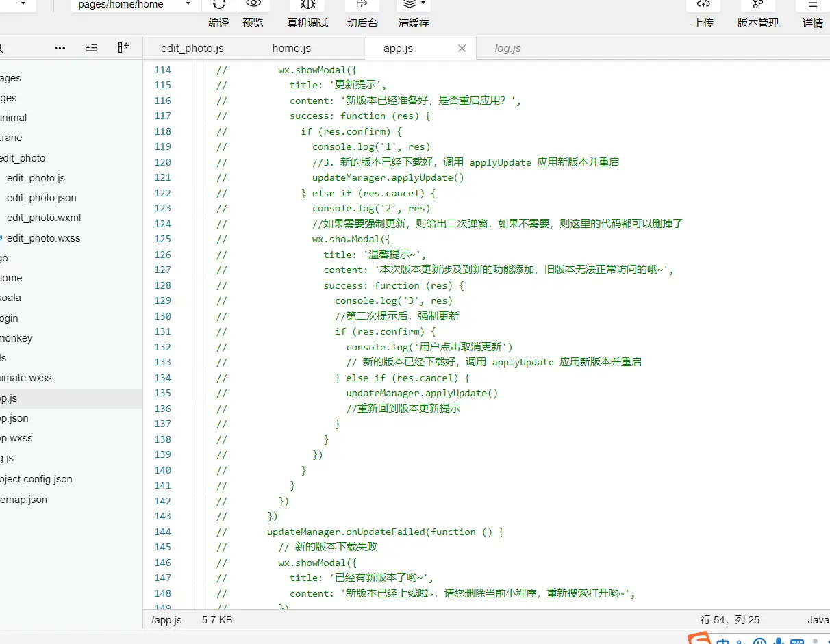Expand the home folder in file tree
The width and height of the screenshot is (830, 644).
click(71, 278)
